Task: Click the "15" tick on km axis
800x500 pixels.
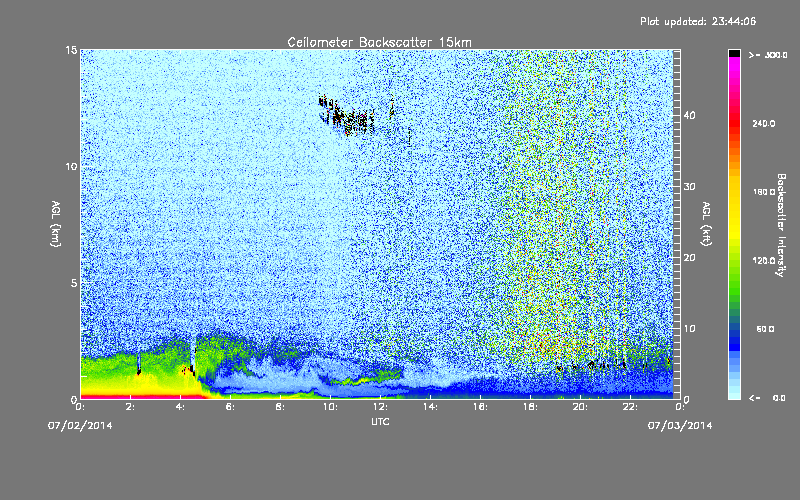Action: click(x=70, y=50)
